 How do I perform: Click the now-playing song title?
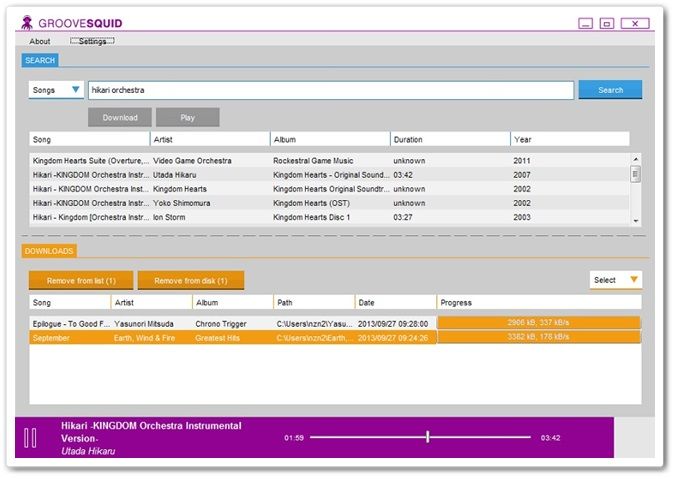point(151,432)
